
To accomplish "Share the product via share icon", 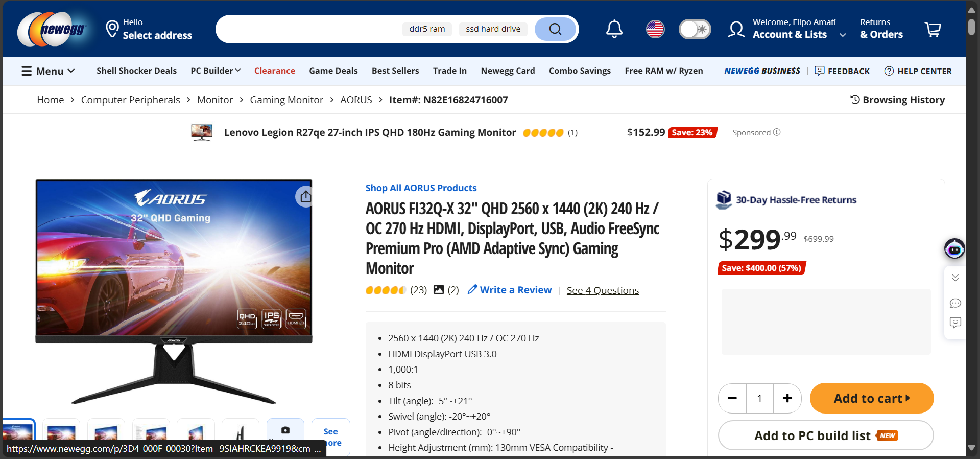I will (305, 196).
